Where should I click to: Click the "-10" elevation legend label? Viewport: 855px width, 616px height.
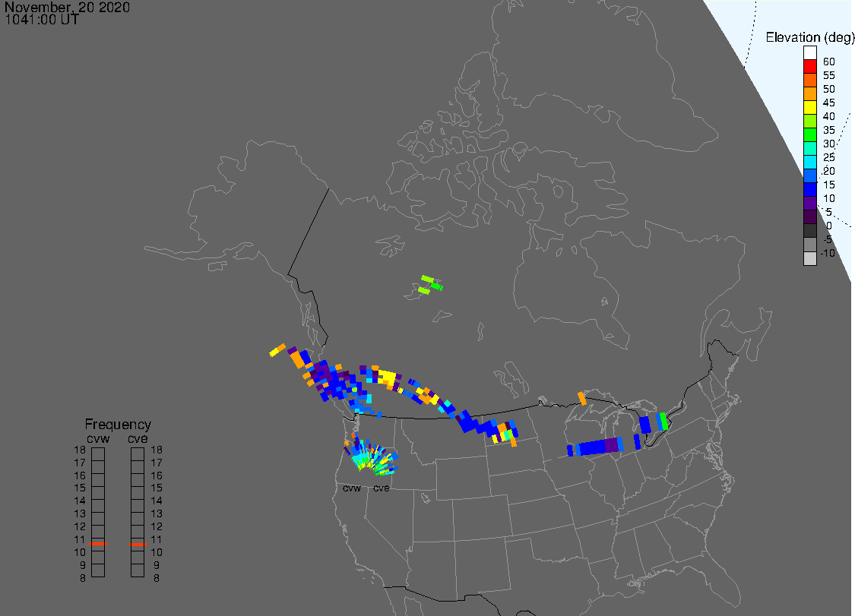click(828, 253)
